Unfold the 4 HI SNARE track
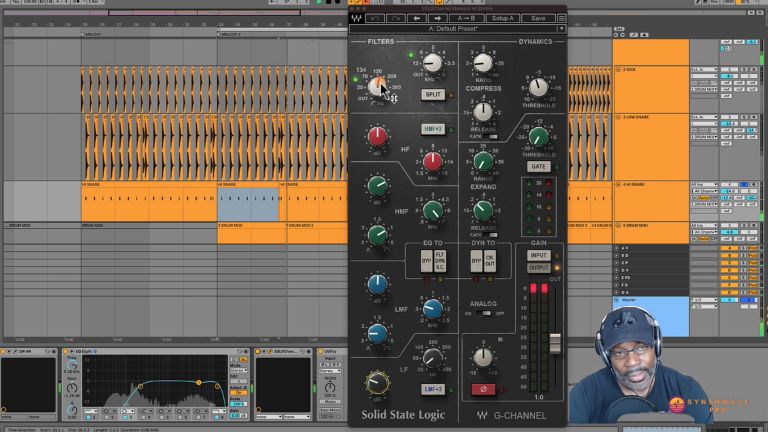This screenshot has height=432, width=768. coord(618,185)
